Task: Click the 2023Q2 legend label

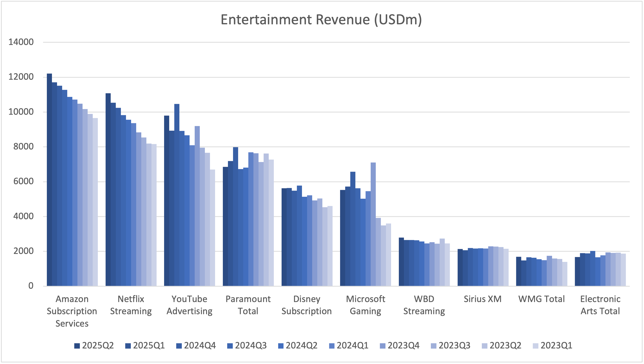Action: tap(505, 346)
